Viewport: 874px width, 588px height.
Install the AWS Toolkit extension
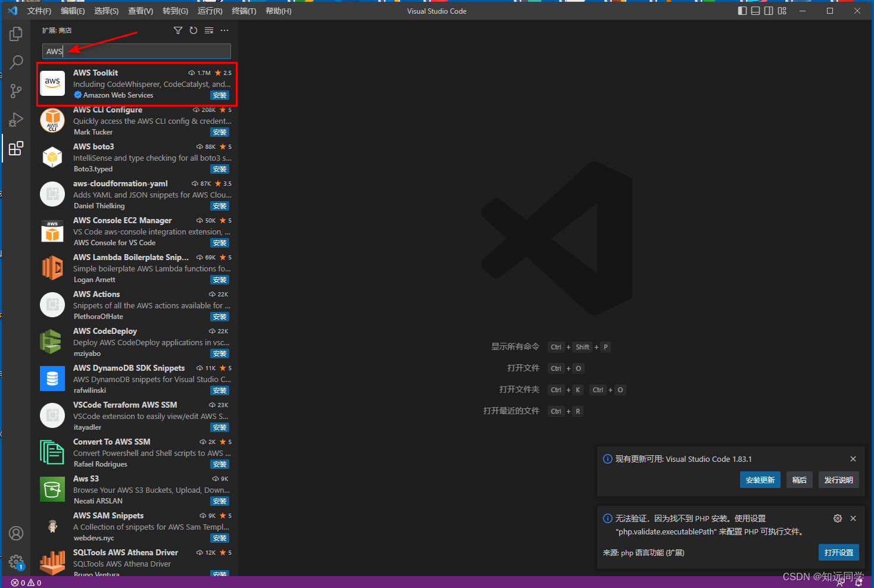pyautogui.click(x=220, y=95)
